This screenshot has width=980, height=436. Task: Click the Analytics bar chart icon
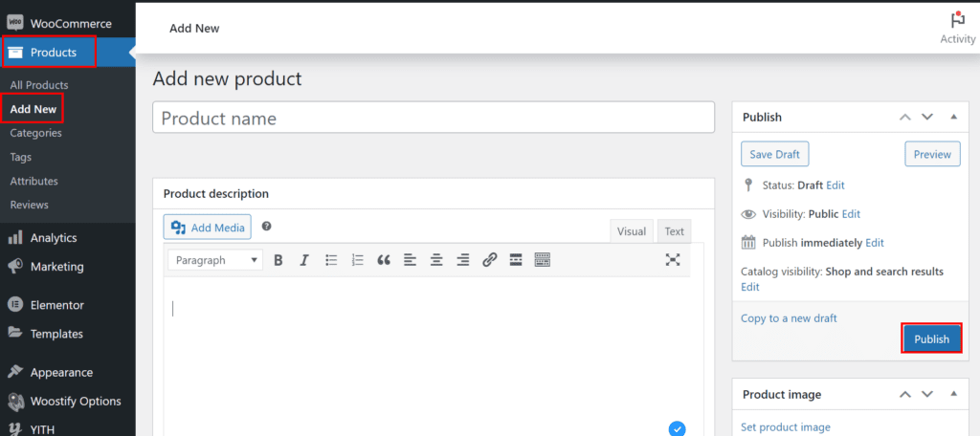(15, 238)
